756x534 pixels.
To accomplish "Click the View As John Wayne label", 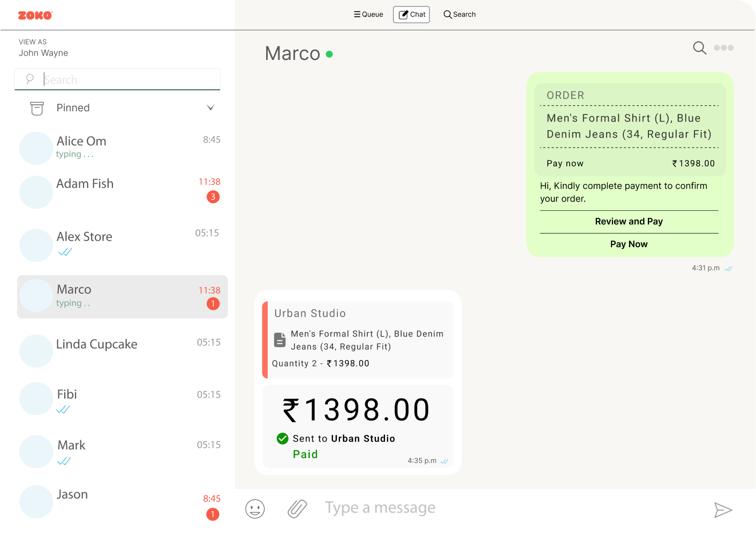I will click(x=43, y=48).
